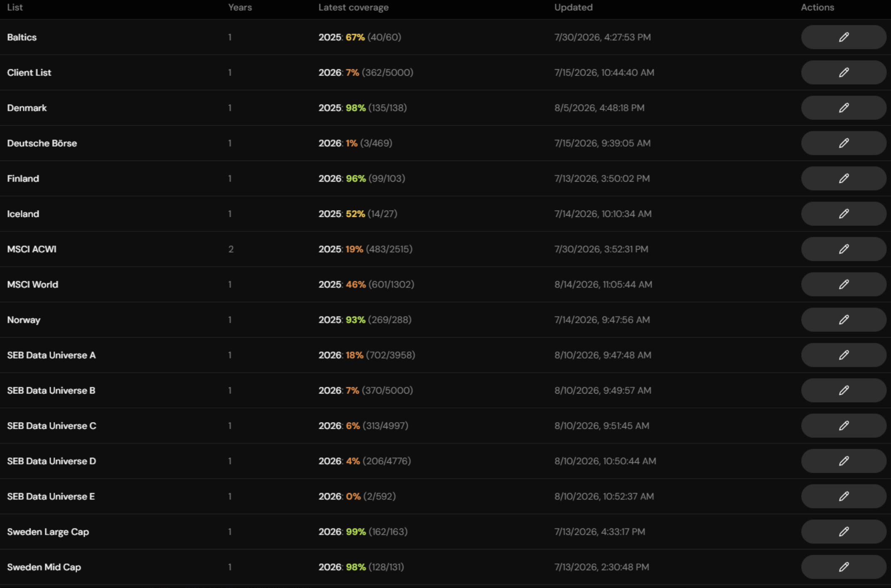Click the edit pencil for Iceland
This screenshot has height=588, width=891.
[x=844, y=214]
